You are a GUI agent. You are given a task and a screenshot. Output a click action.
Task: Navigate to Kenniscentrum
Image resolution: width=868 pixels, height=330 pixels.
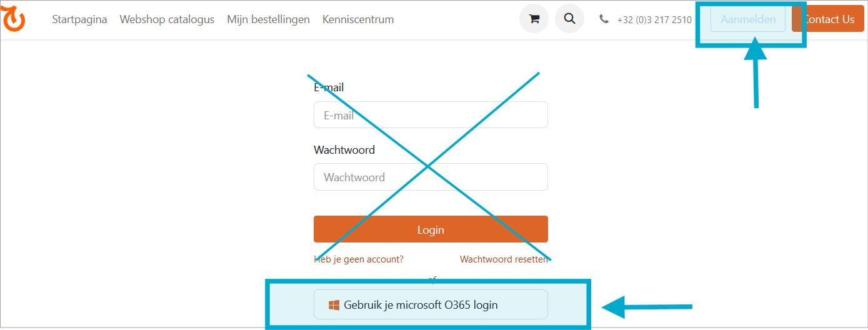[358, 19]
